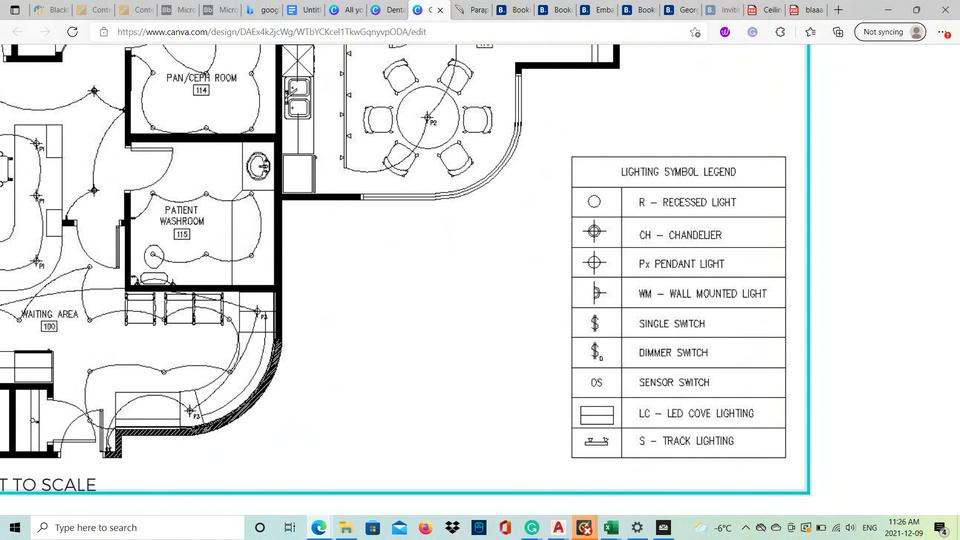This screenshot has height=540, width=960.
Task: Click the Lighting Symbol Legend title
Action: click(678, 172)
